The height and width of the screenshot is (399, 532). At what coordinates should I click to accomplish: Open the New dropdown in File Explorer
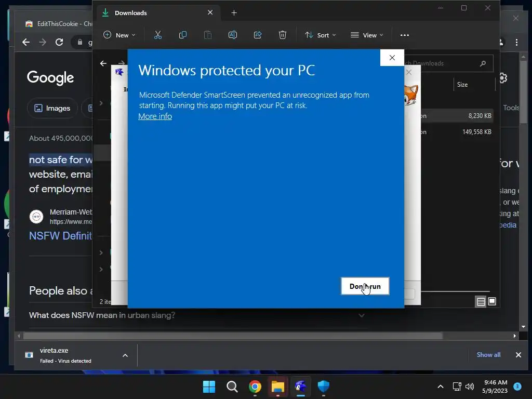coord(119,35)
